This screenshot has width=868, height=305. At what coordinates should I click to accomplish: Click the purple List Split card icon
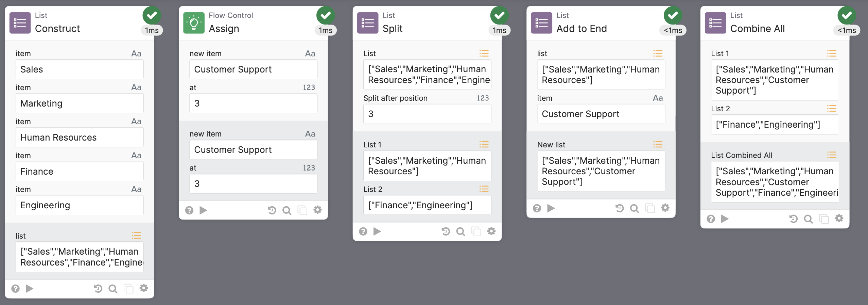coord(367,23)
